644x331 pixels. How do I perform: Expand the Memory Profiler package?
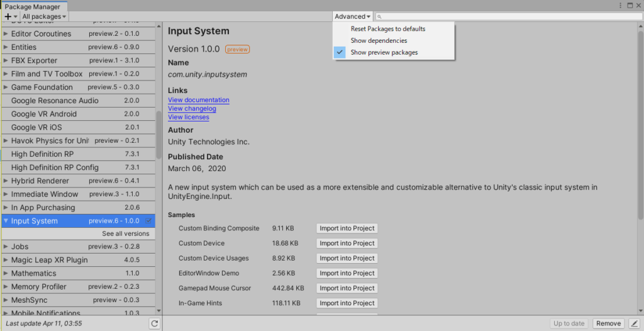click(x=6, y=286)
